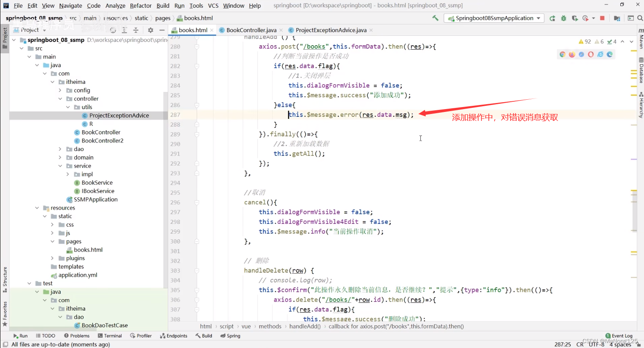Click the Build project hammer icon
This screenshot has height=348, width=644.
click(x=435, y=18)
